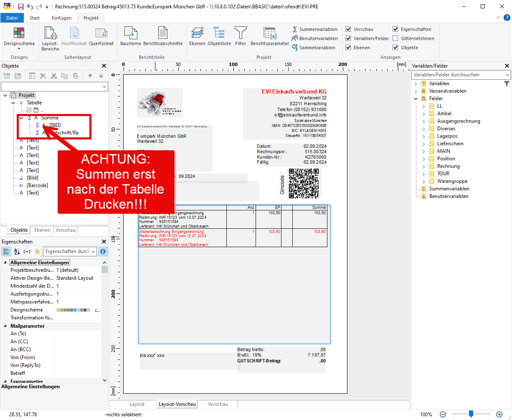This screenshot has width=512, height=420.
Task: Expand the Ausgangsrechnung folder
Action: pyautogui.click(x=423, y=121)
